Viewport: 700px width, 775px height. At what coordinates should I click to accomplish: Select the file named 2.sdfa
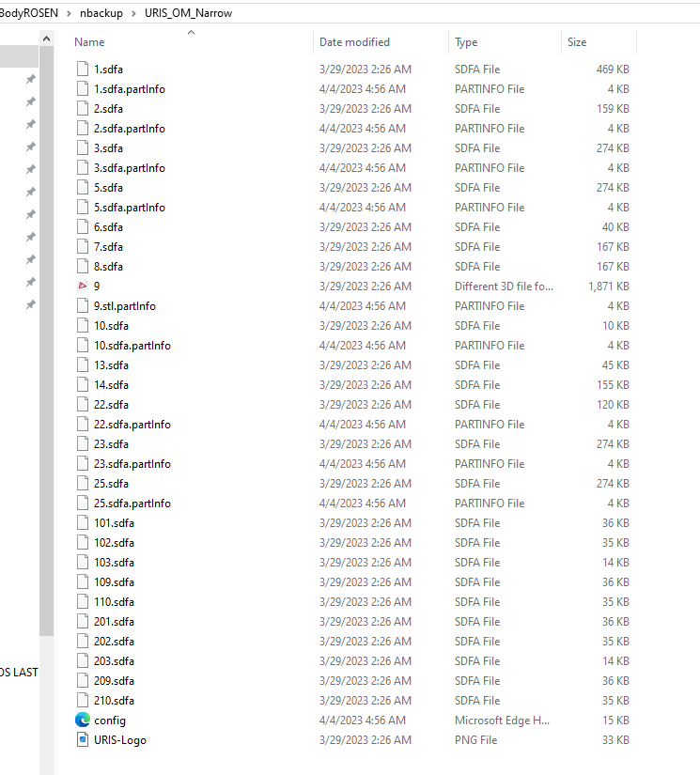pos(108,109)
